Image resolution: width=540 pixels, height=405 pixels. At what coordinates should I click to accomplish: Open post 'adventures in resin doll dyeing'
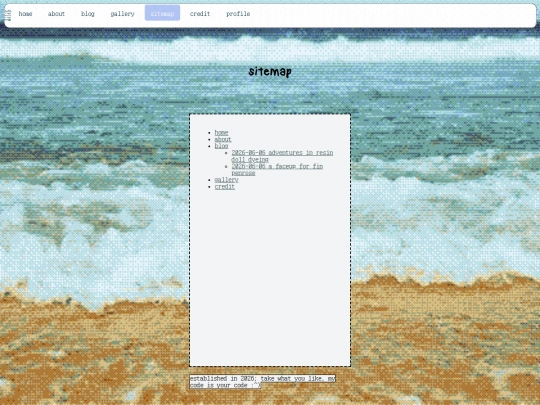282,156
